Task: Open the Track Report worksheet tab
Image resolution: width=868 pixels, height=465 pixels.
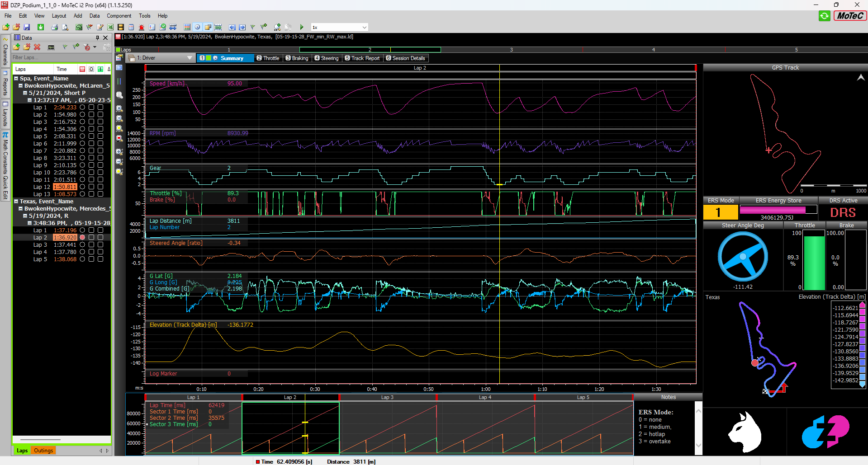Action: pyautogui.click(x=362, y=58)
